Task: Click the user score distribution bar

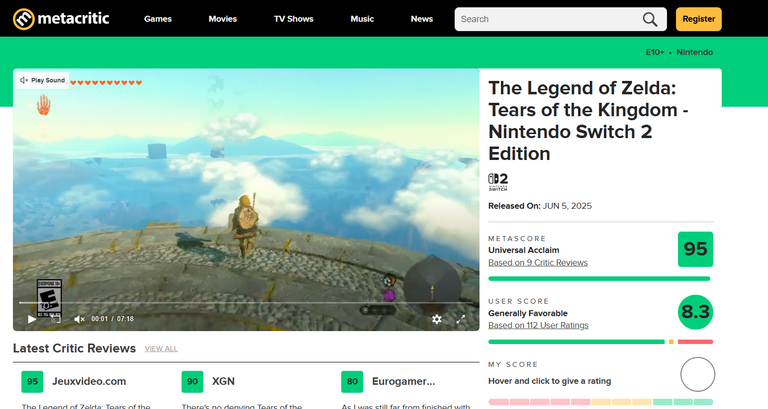Action: 600,341
